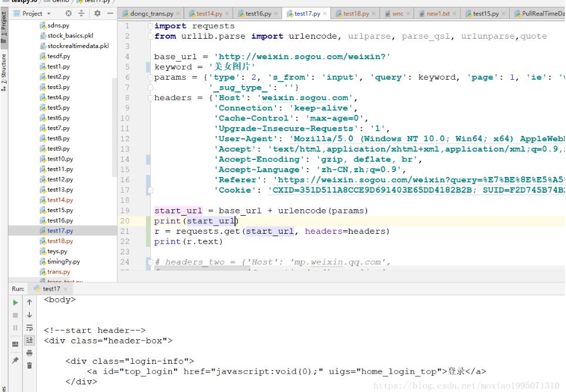Close the test17.py tab
Image resolution: width=566 pixels, height=392 pixels.
click(325, 13)
